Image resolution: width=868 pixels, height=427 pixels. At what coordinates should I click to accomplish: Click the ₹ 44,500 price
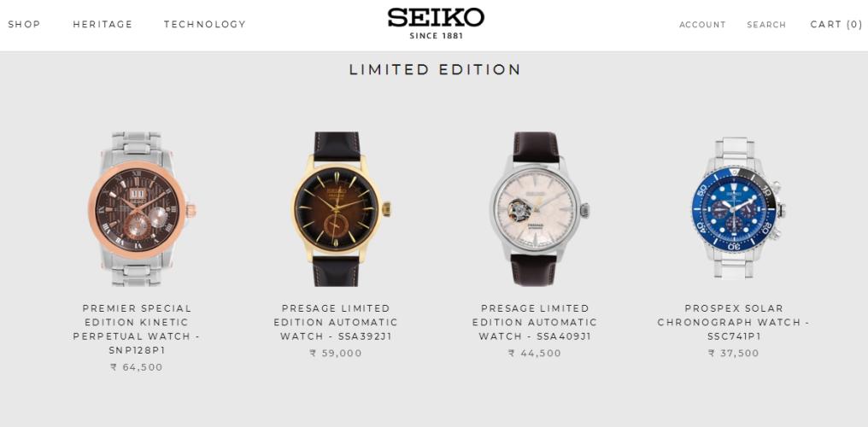click(x=535, y=353)
